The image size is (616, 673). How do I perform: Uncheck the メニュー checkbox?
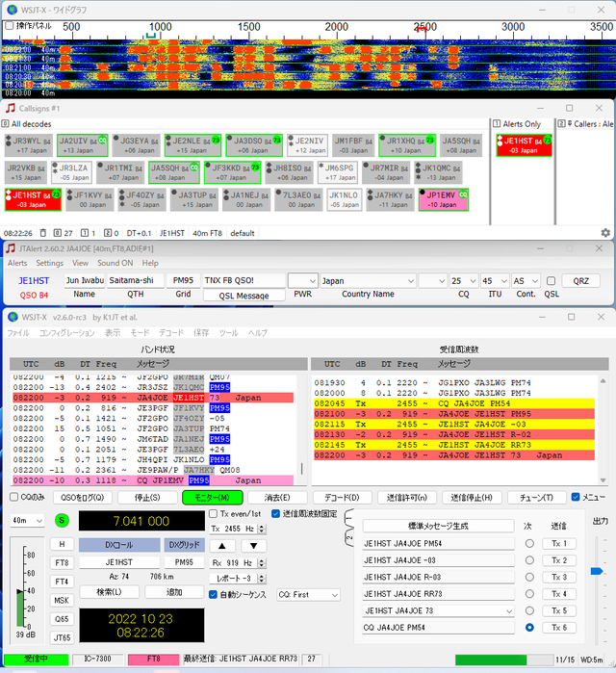coord(576,497)
